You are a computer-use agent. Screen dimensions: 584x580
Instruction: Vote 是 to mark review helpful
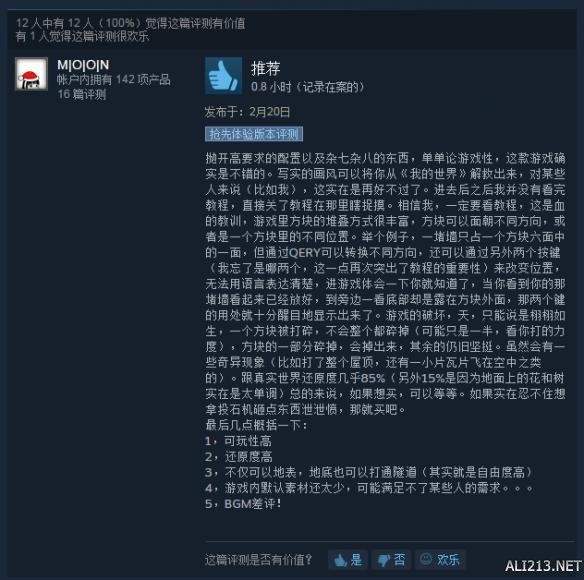click(348, 560)
